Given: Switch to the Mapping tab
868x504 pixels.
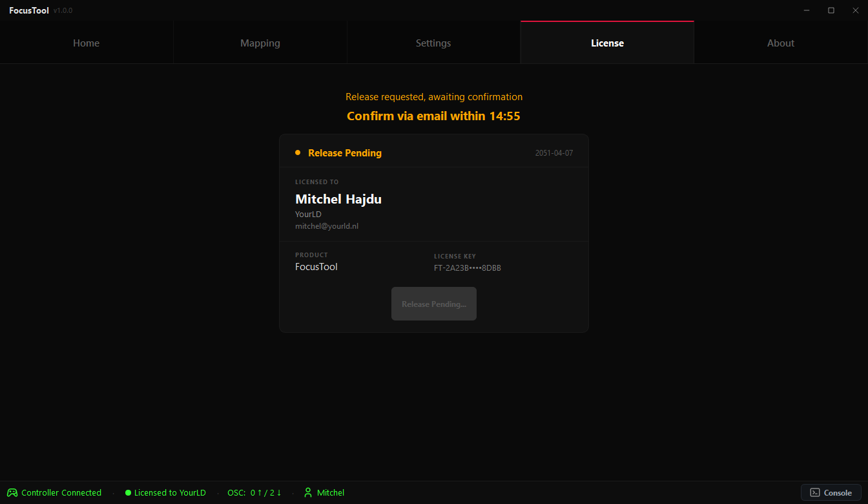Looking at the screenshot, I should pos(260,43).
